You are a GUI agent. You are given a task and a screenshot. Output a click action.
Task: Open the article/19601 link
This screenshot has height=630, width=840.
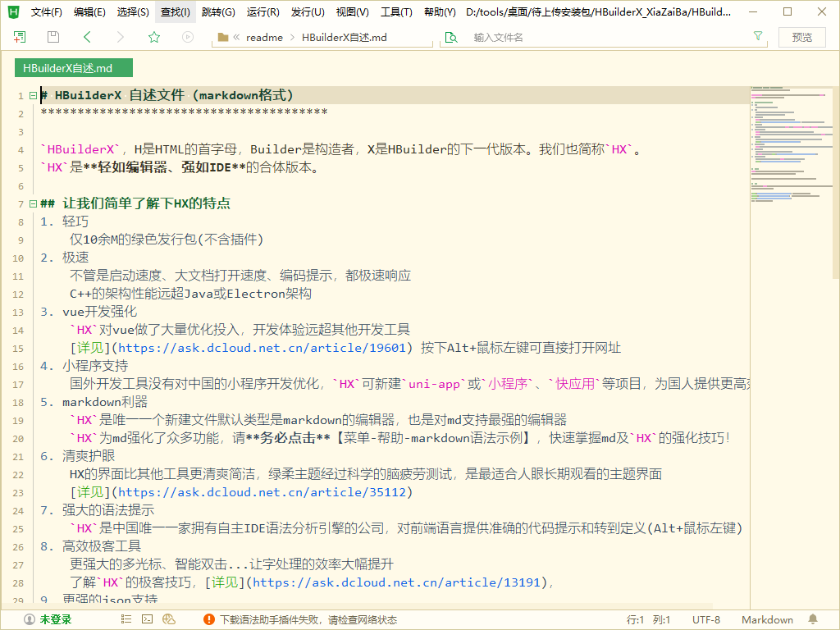262,348
